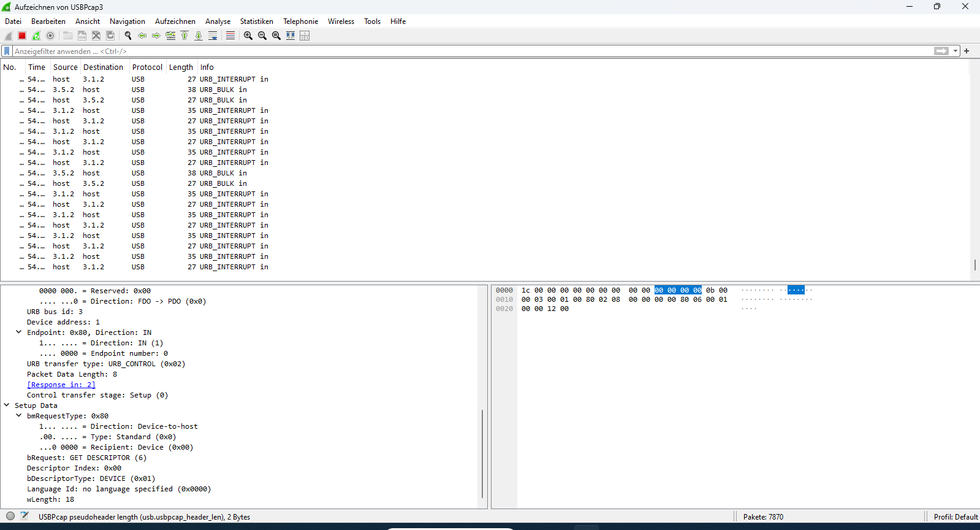Apply the display filter with the arrow button
Screen dimensions: 980x530
[941, 51]
